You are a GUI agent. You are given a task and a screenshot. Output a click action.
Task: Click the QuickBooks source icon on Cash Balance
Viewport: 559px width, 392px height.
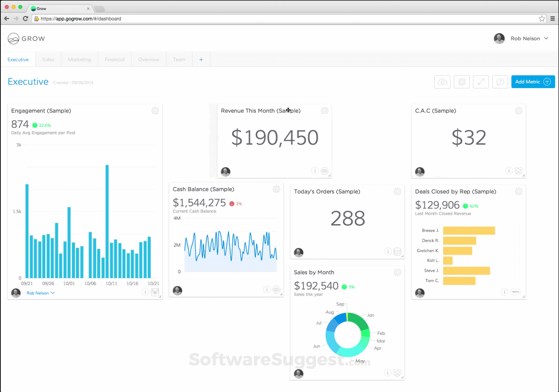(x=277, y=290)
